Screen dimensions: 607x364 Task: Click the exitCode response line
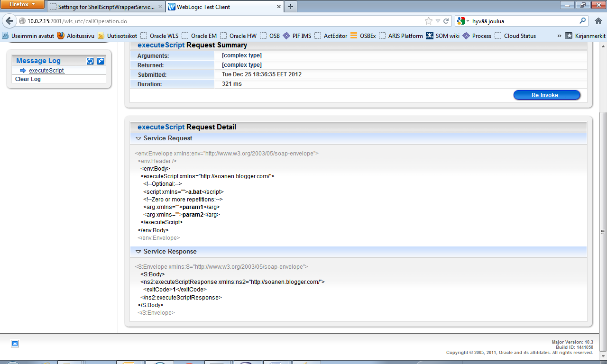coord(175,289)
